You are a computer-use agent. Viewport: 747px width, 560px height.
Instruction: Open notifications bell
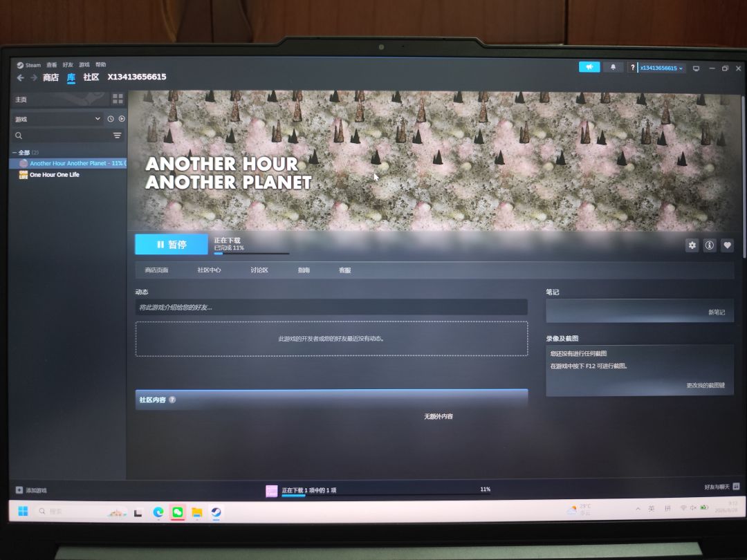point(613,67)
